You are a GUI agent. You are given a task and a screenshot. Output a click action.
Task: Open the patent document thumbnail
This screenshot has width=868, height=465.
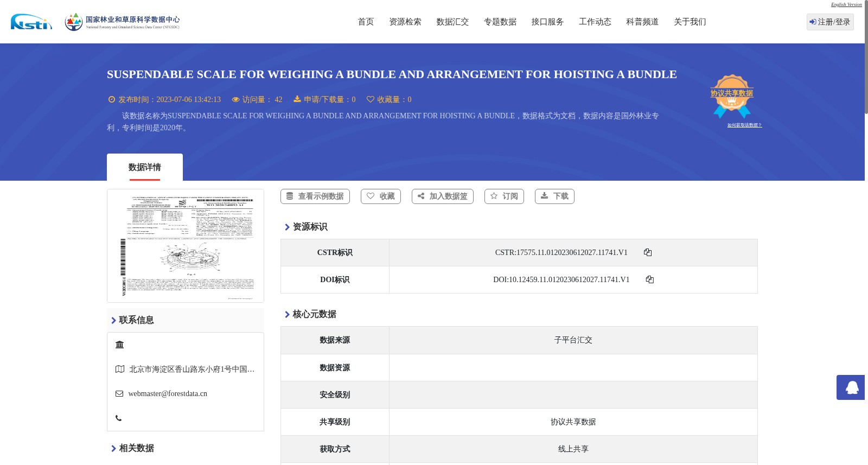click(x=186, y=246)
